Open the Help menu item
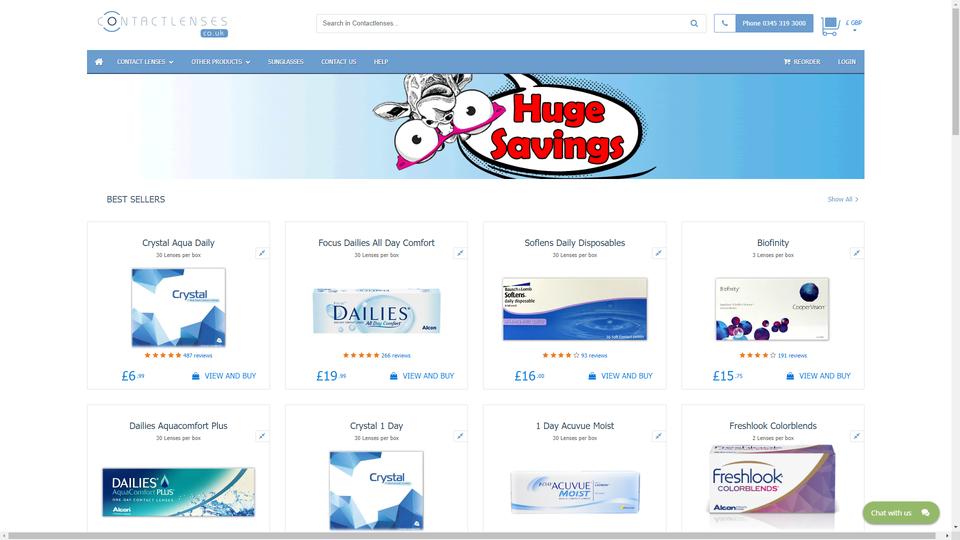 pos(381,62)
